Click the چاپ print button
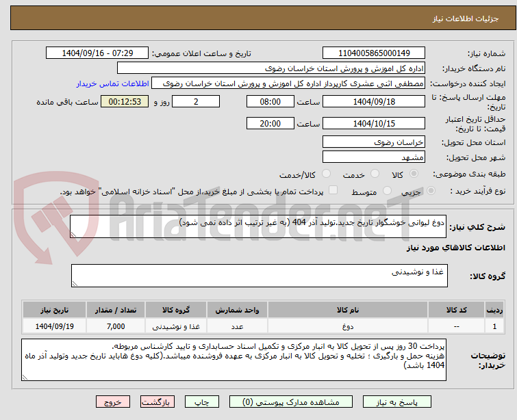517x420 pixels. tap(202, 402)
